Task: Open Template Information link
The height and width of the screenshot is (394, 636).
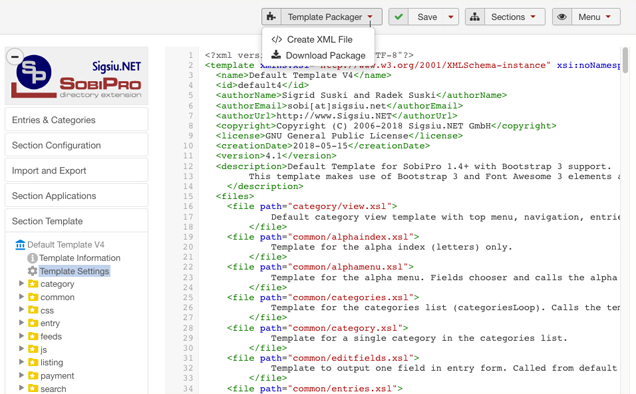Action: pos(80,258)
